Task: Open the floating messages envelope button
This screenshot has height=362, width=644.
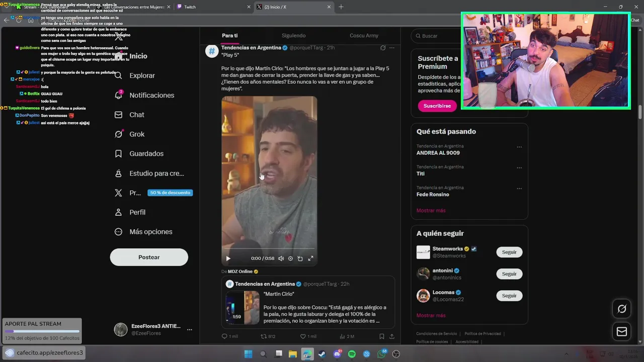Action: pos(622,331)
